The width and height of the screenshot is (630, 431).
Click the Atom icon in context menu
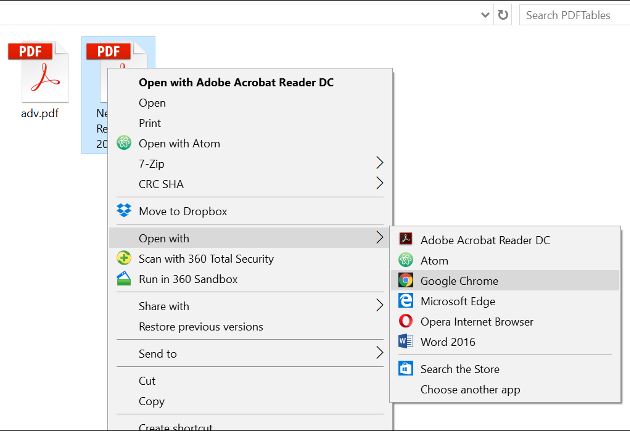(124, 143)
